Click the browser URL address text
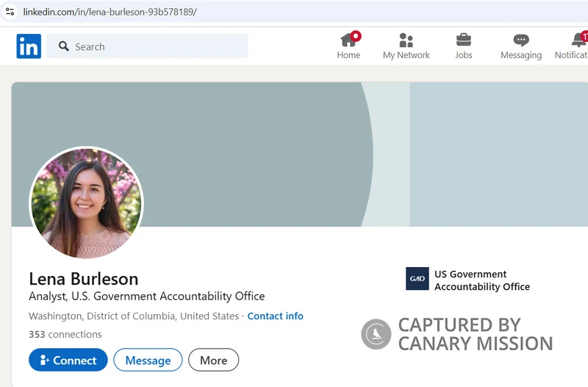 click(x=110, y=12)
